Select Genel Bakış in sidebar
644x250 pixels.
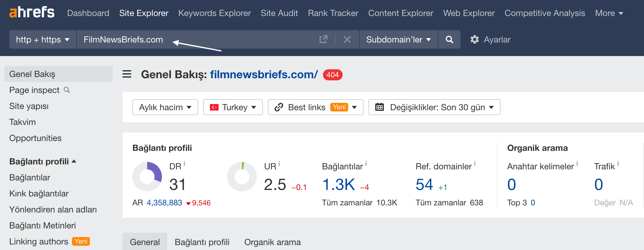point(58,74)
